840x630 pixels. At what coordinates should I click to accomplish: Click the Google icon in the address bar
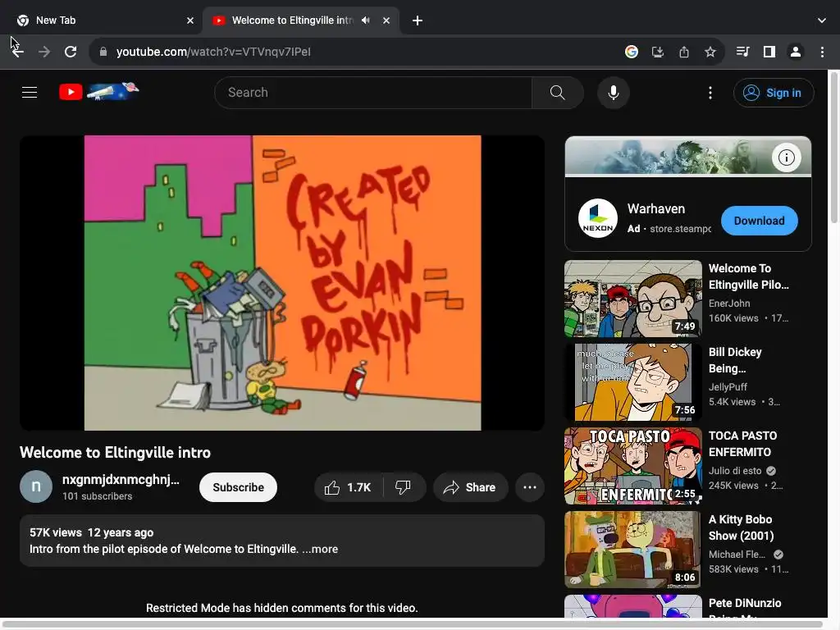click(x=632, y=52)
